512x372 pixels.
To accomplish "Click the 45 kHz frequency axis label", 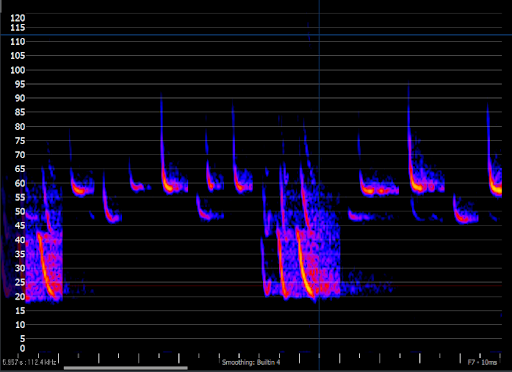I will pyautogui.click(x=20, y=226).
